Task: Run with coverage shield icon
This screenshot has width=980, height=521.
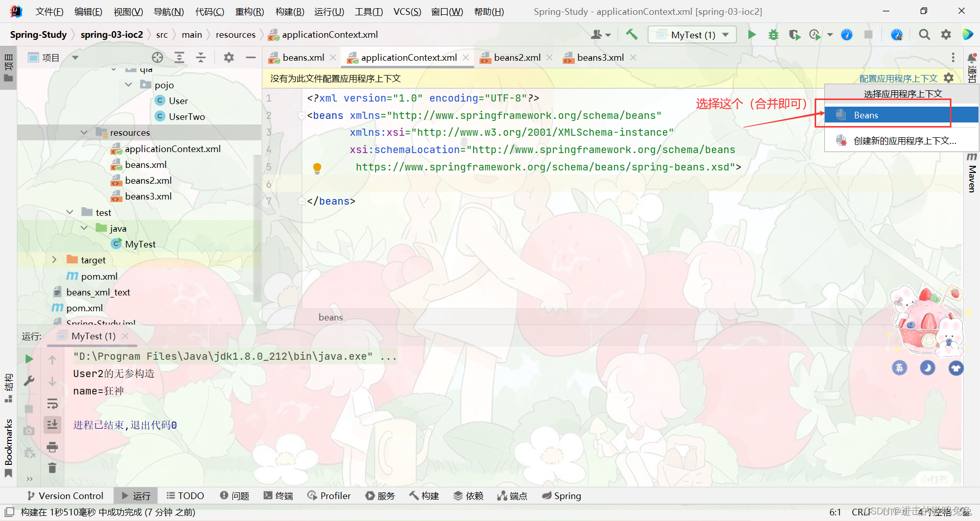Action: pos(794,35)
